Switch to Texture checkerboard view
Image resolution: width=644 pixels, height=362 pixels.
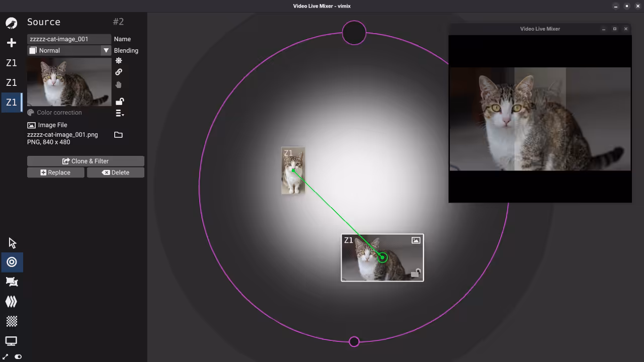12,321
